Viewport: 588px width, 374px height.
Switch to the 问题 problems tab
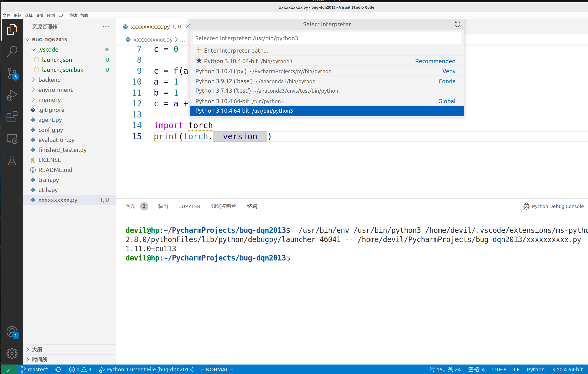point(131,206)
